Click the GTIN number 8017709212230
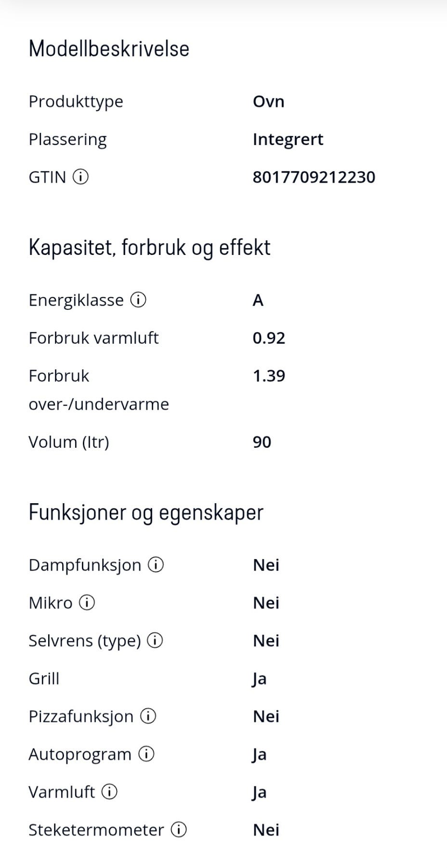 pos(314,177)
